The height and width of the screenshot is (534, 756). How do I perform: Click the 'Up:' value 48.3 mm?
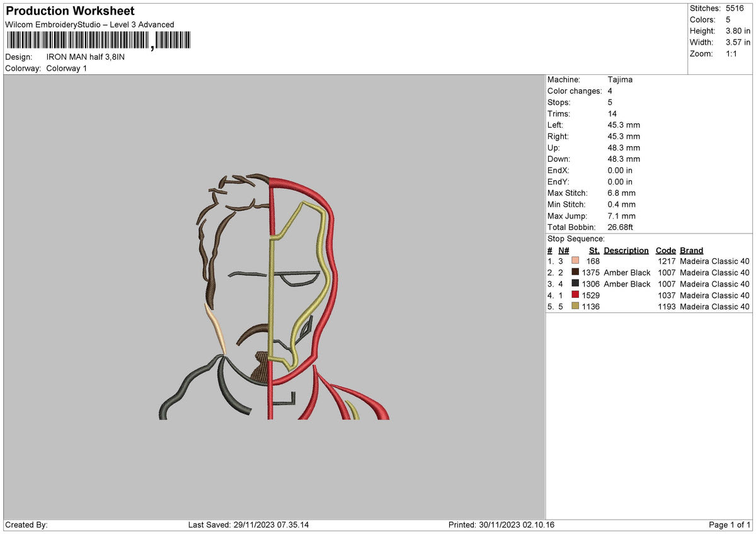point(624,148)
